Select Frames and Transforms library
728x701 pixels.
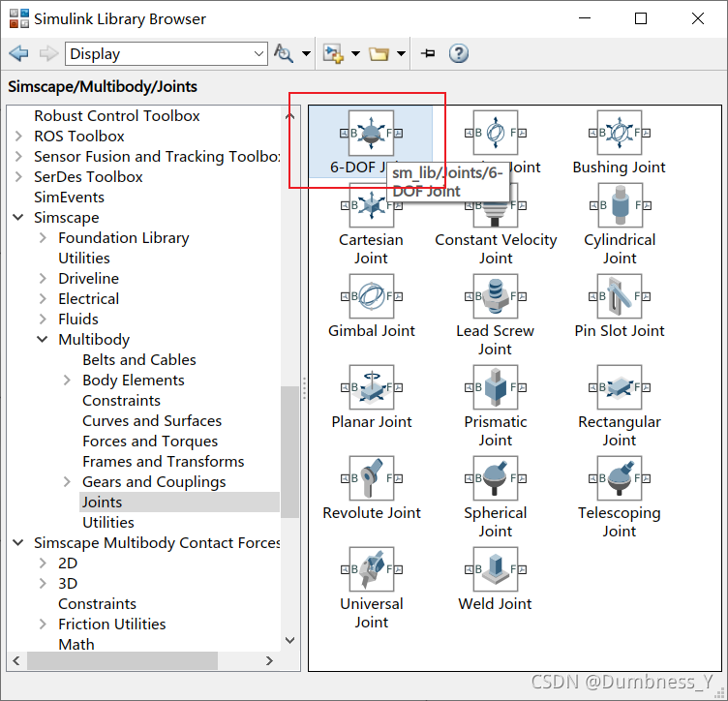click(x=163, y=462)
